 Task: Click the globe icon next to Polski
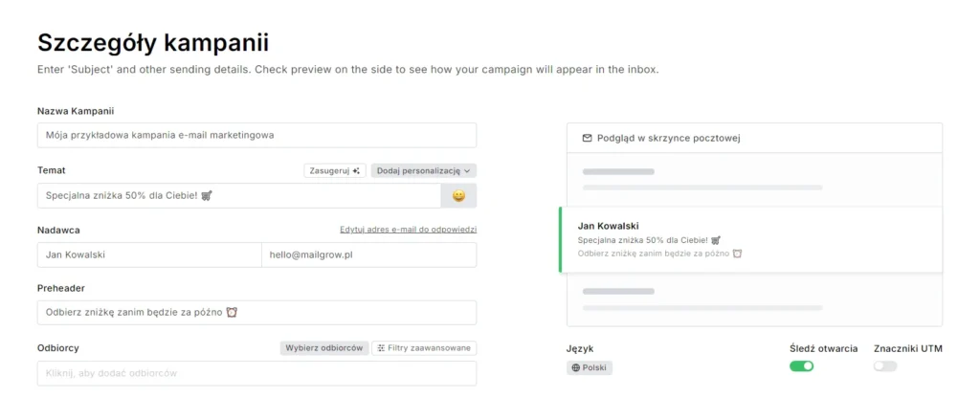[x=575, y=367]
